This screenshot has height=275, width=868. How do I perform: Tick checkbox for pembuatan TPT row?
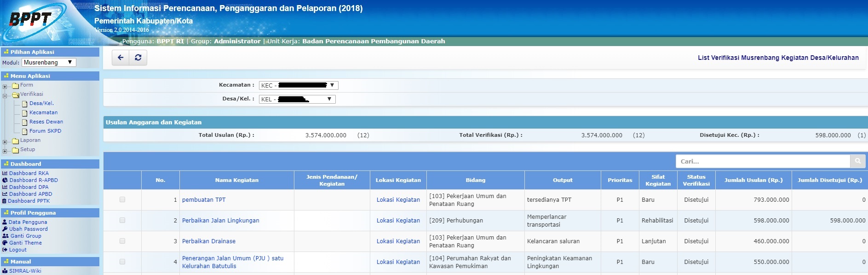[x=122, y=199]
